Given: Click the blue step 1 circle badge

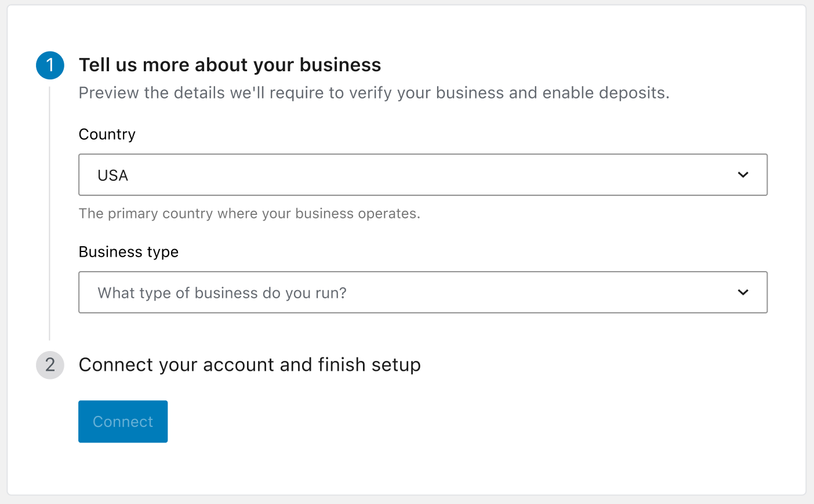Looking at the screenshot, I should [50, 65].
